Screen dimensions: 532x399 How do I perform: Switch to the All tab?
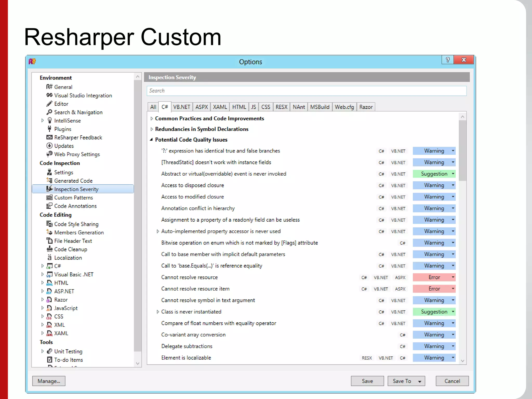pyautogui.click(x=153, y=107)
